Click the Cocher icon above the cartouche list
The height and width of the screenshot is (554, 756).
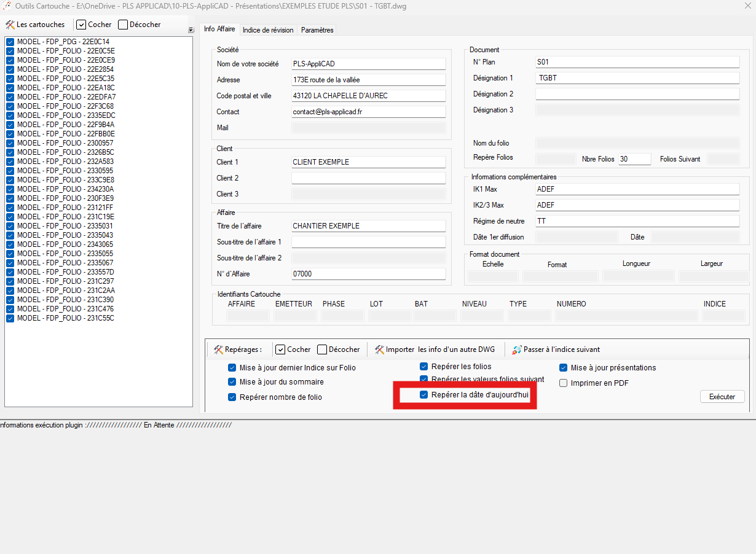click(x=81, y=25)
